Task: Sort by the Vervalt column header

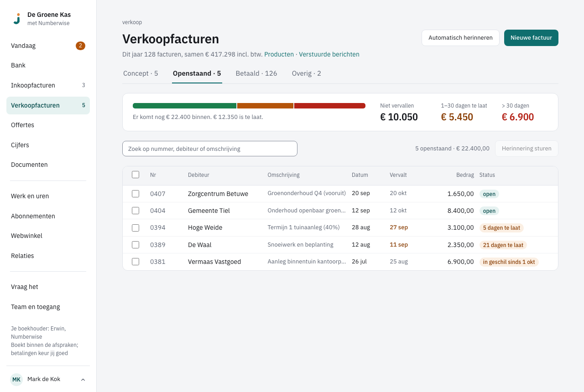Action: 398,175
